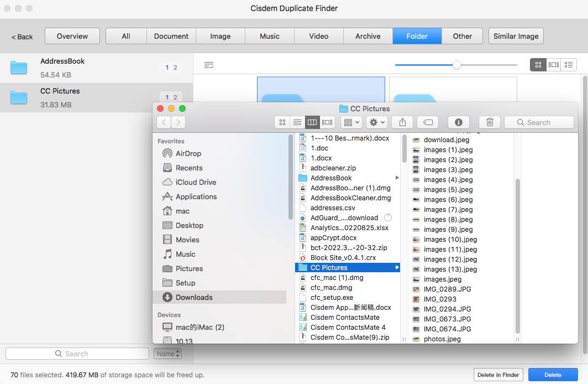This screenshot has width=588, height=384.
Task: Switch to the Document tab
Action: pyautogui.click(x=171, y=36)
